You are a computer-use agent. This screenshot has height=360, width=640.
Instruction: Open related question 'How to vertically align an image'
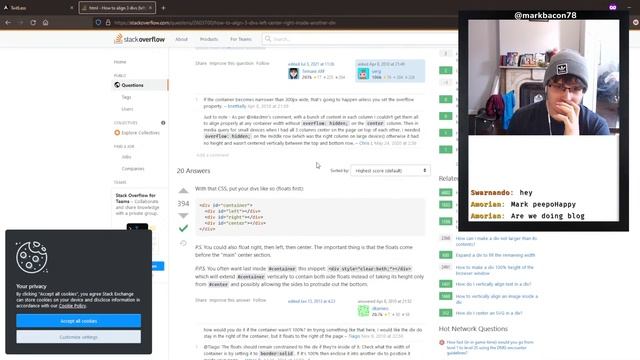pos(497,299)
